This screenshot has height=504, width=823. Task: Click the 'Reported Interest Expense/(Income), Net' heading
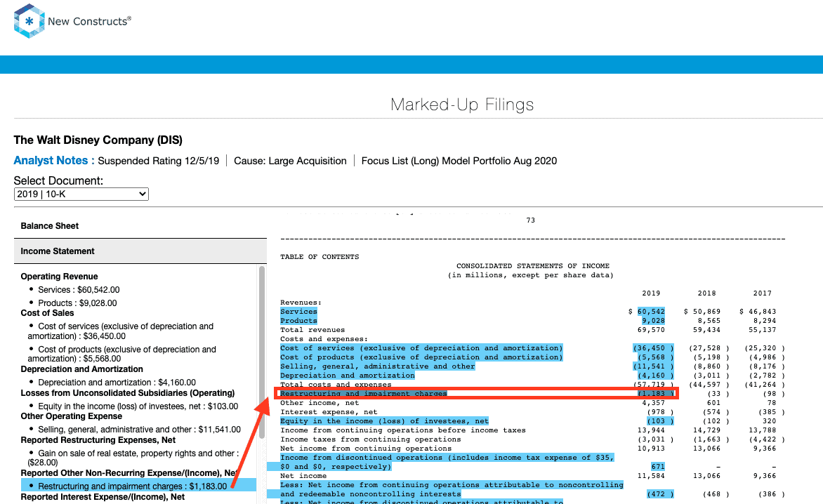103,497
